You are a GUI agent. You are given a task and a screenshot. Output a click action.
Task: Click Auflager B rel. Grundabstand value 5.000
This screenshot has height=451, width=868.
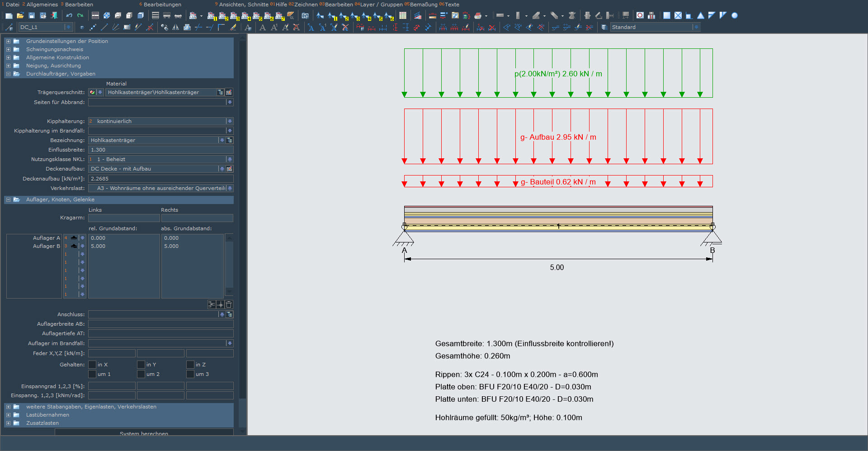pyautogui.click(x=98, y=246)
